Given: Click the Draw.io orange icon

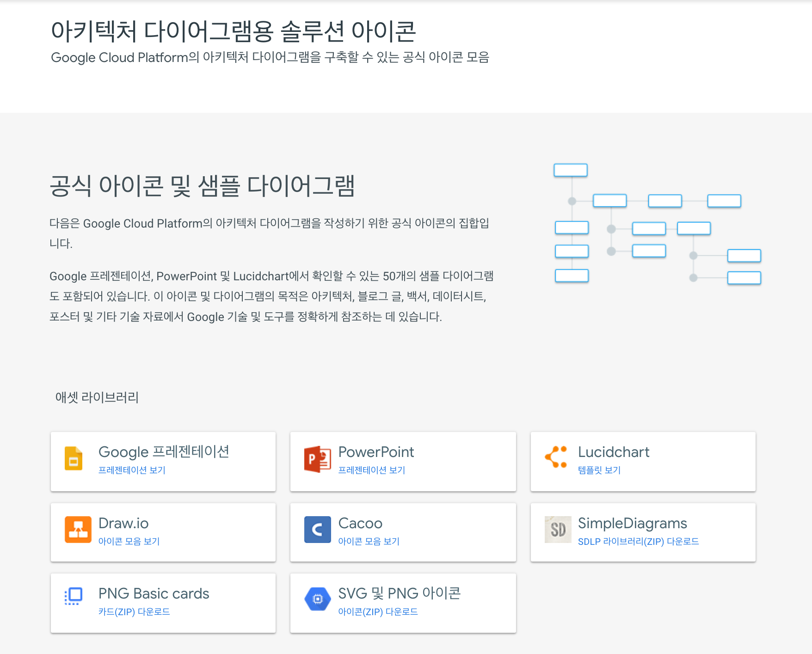Looking at the screenshot, I should [78, 530].
